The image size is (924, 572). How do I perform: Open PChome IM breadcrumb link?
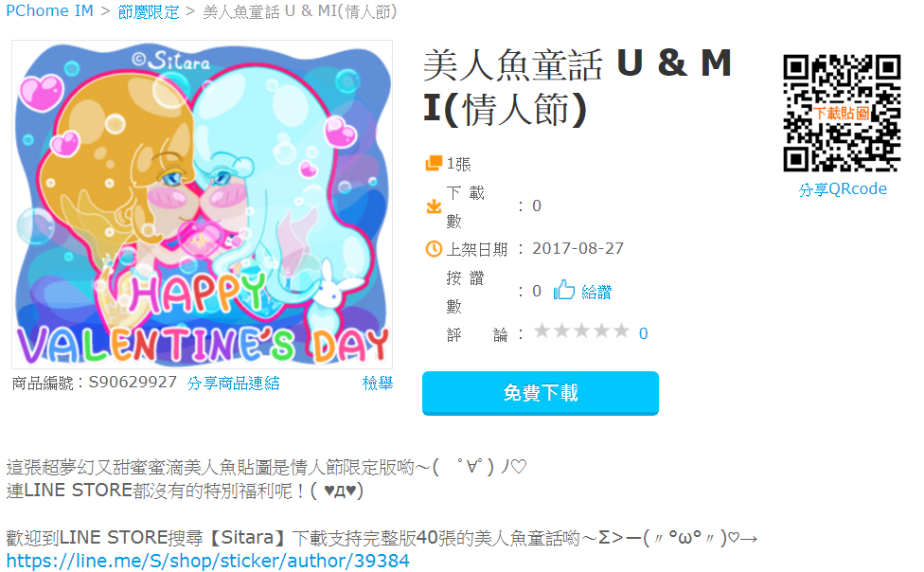49,11
